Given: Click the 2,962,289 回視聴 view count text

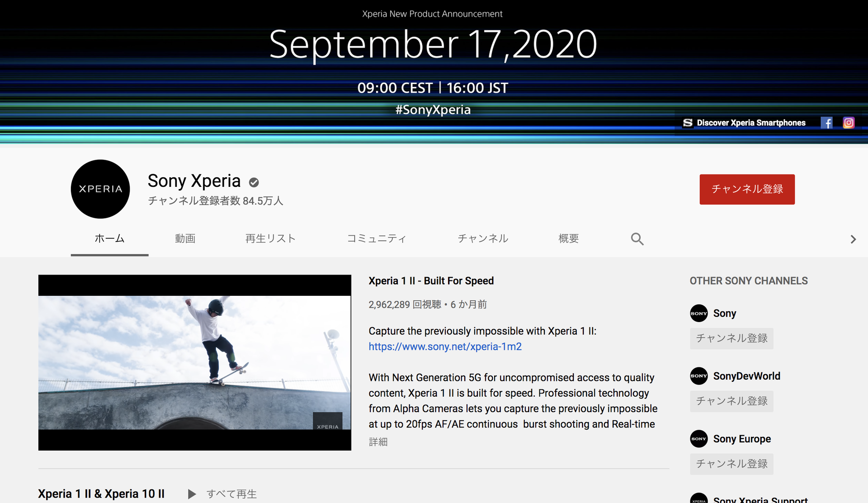Looking at the screenshot, I should (405, 304).
